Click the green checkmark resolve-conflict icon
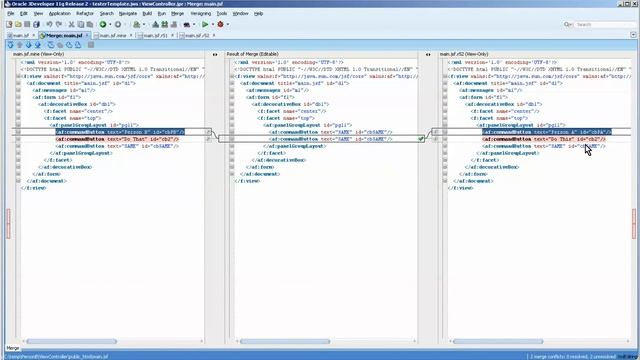 click(421, 139)
